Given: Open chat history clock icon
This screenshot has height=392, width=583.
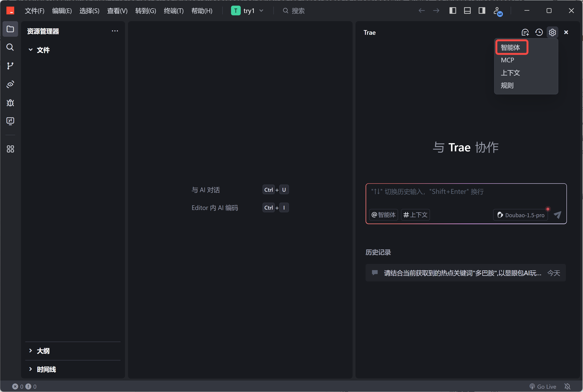Looking at the screenshot, I should click(x=539, y=32).
